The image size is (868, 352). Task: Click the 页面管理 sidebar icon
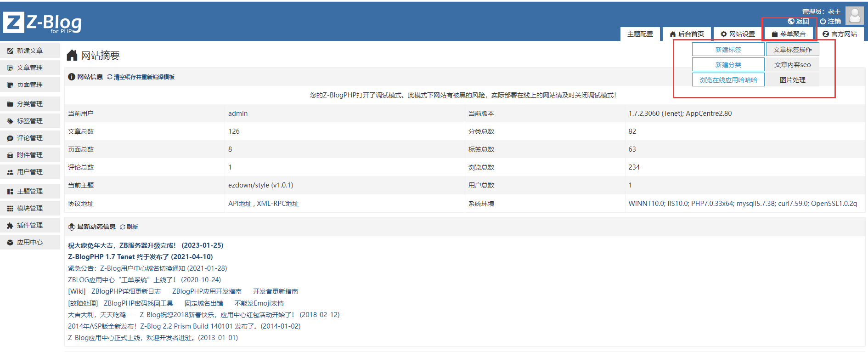[x=10, y=85]
